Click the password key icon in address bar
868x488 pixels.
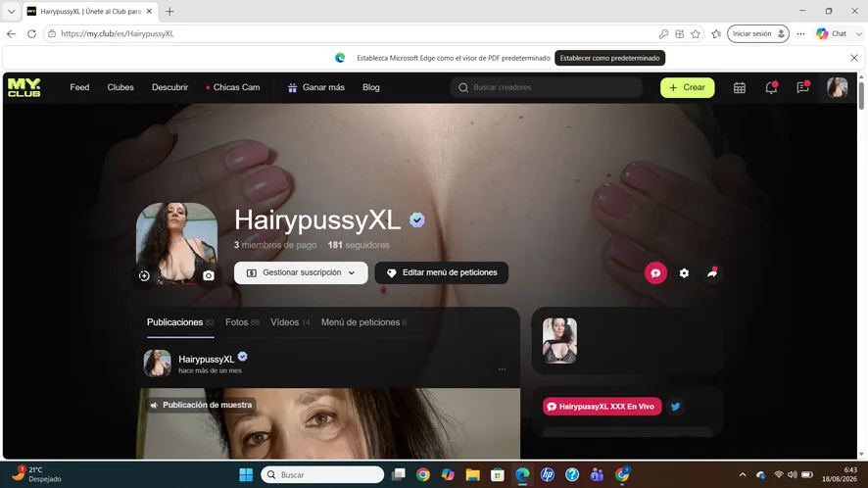tap(663, 33)
